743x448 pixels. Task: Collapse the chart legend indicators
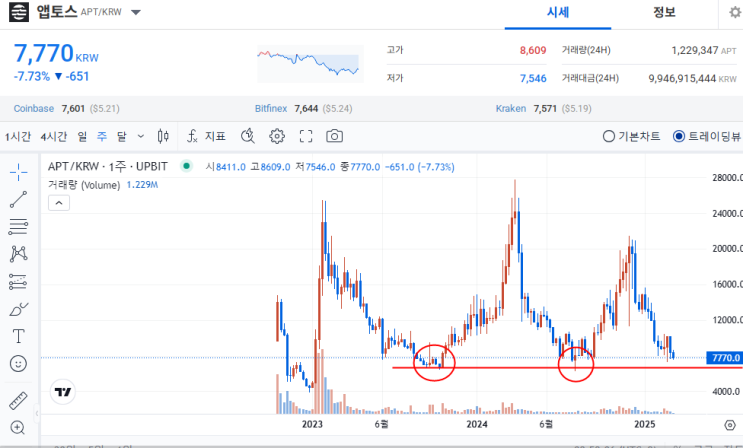(59, 203)
